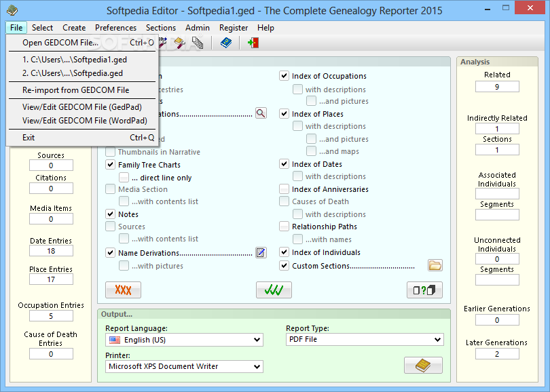The image size is (550, 392).
Task: Click the Analysis panel header
Action: click(497, 62)
